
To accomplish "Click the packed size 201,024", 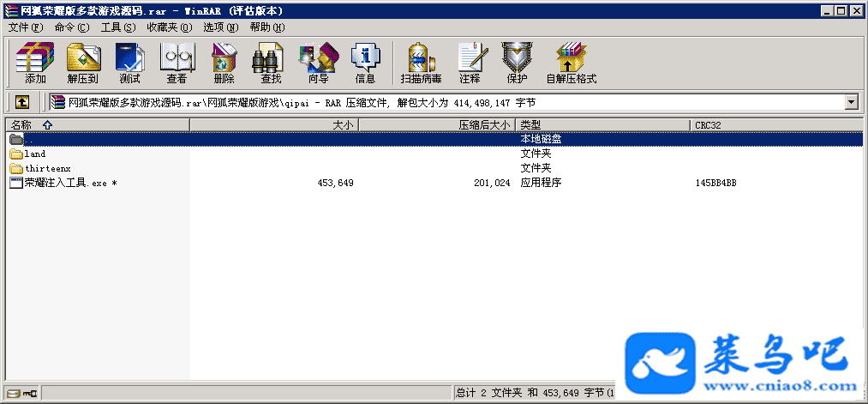I will pyautogui.click(x=492, y=183).
